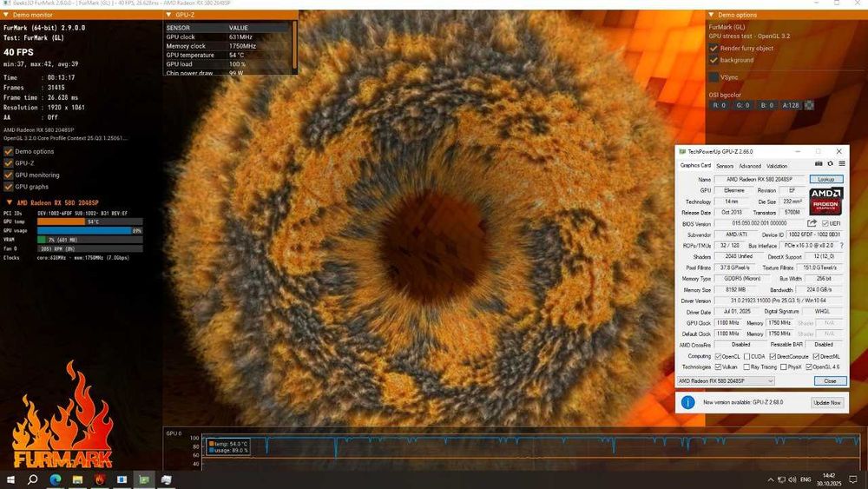Click the blue app icon in taskbar
This screenshot has width=868, height=489.
[122, 479]
